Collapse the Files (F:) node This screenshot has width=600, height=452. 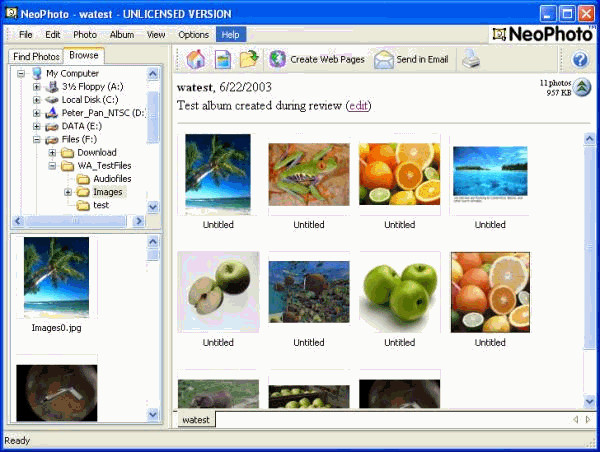37,139
